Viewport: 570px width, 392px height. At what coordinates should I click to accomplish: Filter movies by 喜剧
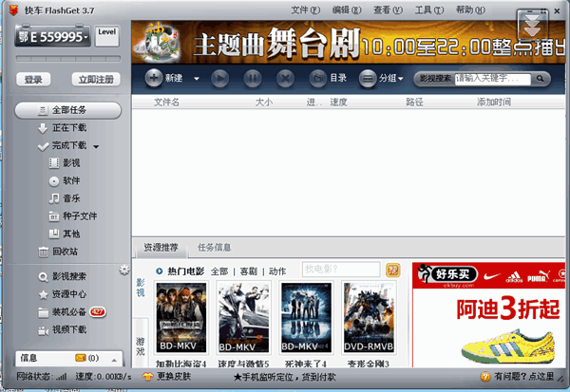pyautogui.click(x=249, y=271)
